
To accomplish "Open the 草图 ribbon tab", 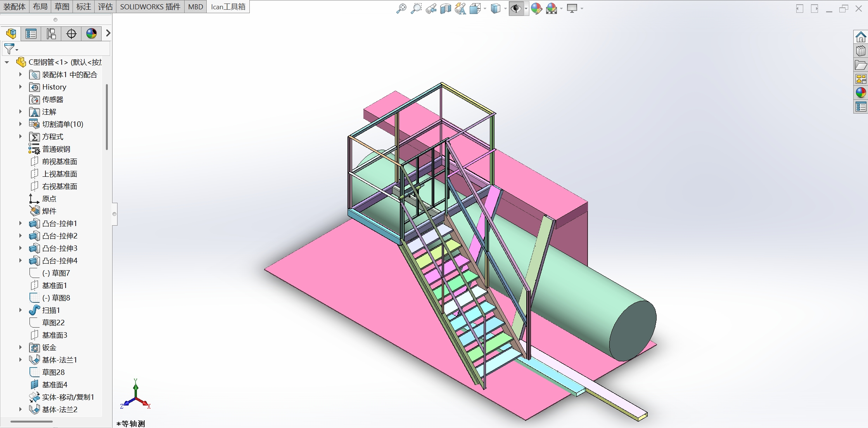I will point(62,7).
